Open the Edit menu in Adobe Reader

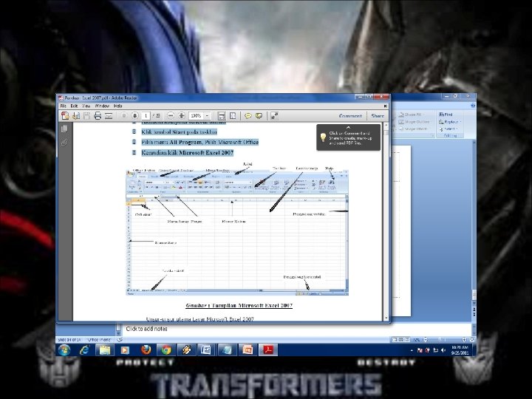click(74, 106)
